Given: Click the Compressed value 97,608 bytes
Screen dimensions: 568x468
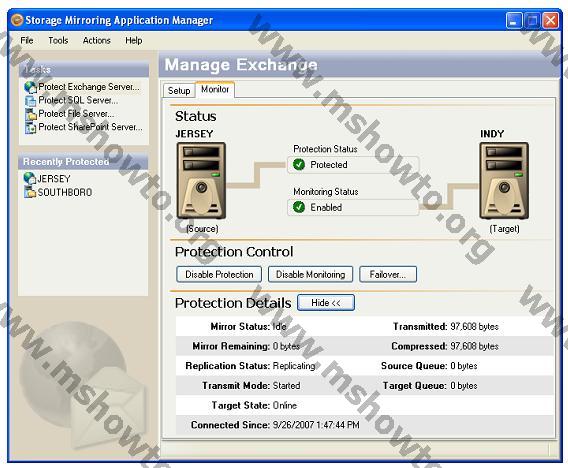Looking at the screenshot, I should tap(475, 346).
